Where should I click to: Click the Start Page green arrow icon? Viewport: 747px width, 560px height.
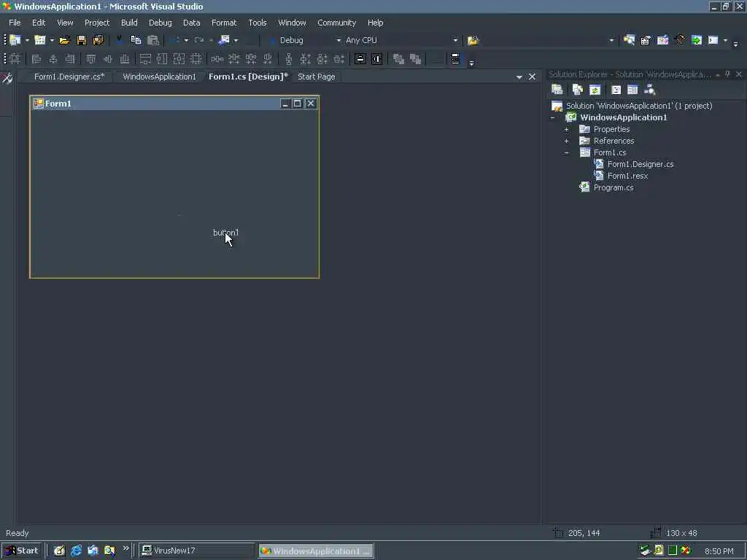[697, 41]
